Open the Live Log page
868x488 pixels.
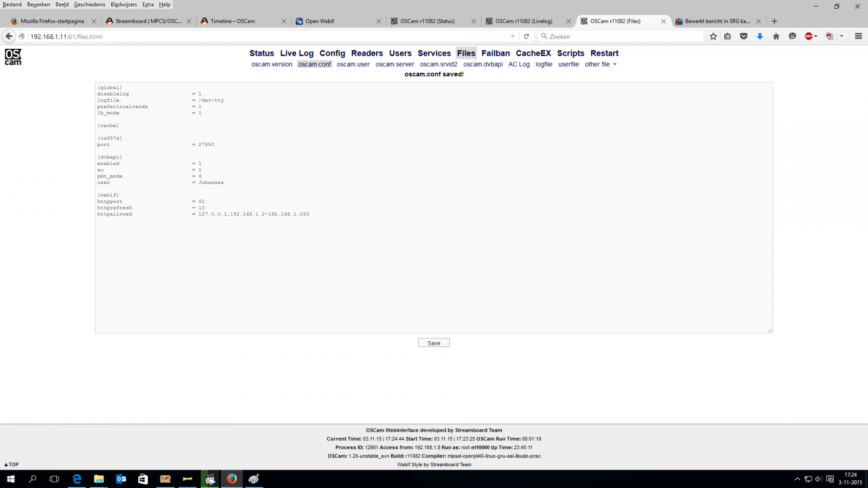click(297, 53)
